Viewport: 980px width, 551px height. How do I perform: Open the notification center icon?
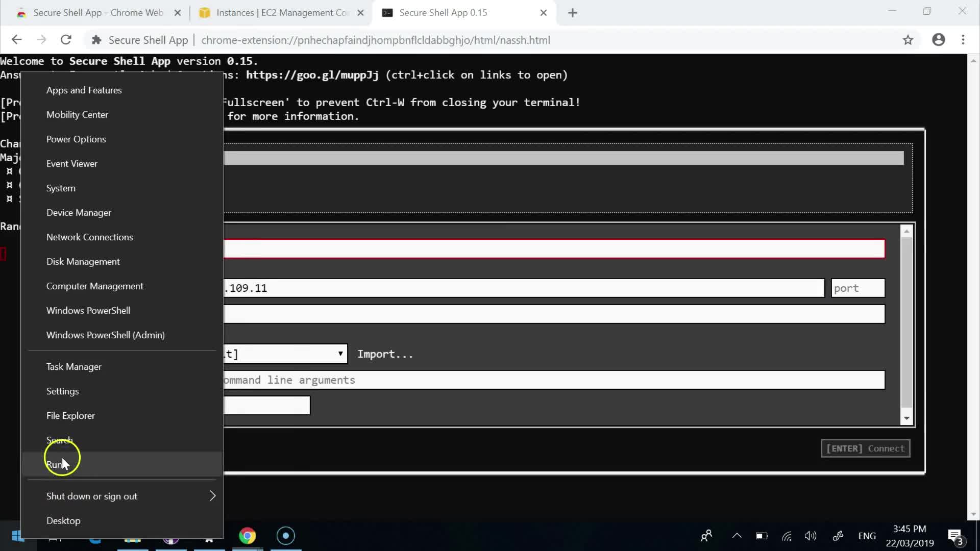[x=954, y=536]
